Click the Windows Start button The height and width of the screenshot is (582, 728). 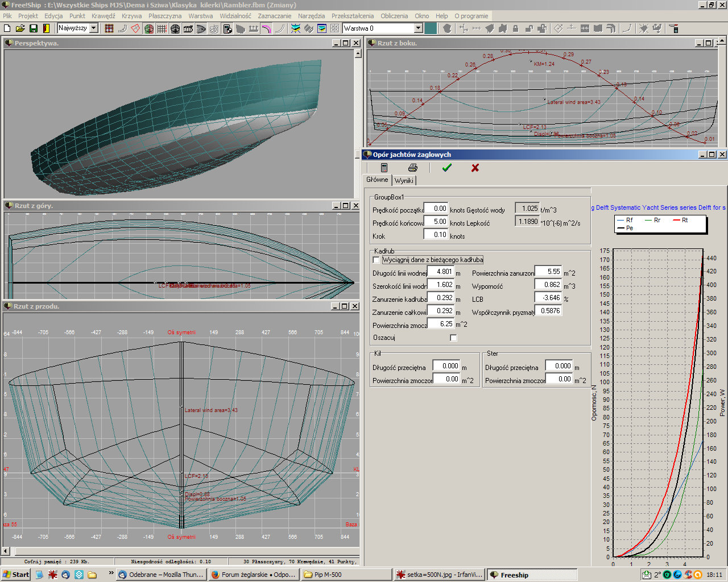tap(16, 575)
